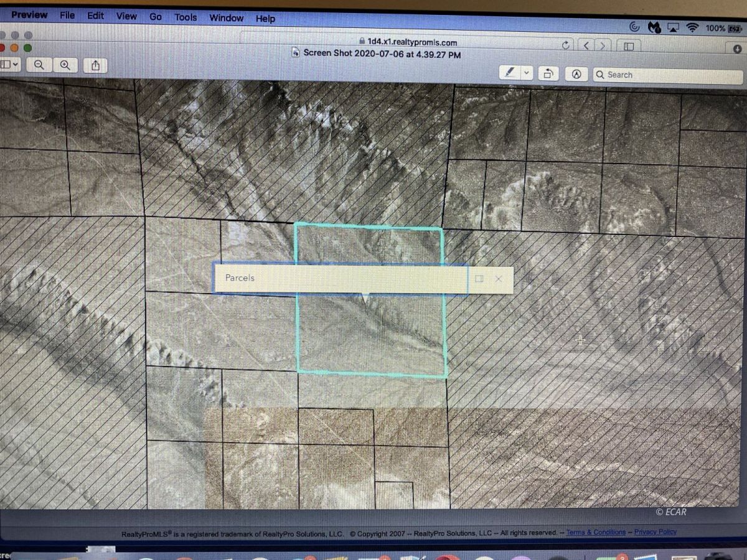747x560 pixels.
Task: Click the AirPlay display icon
Action: click(x=673, y=27)
